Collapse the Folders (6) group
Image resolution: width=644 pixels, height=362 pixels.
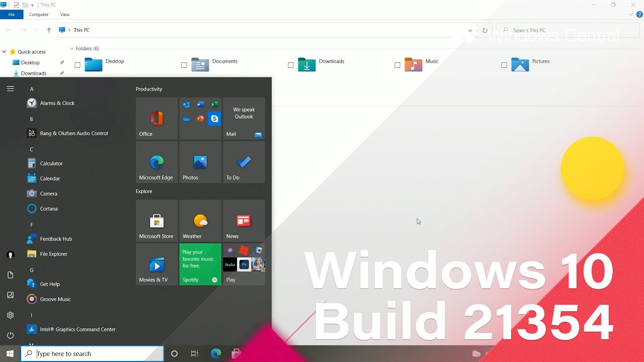pyautogui.click(x=72, y=49)
